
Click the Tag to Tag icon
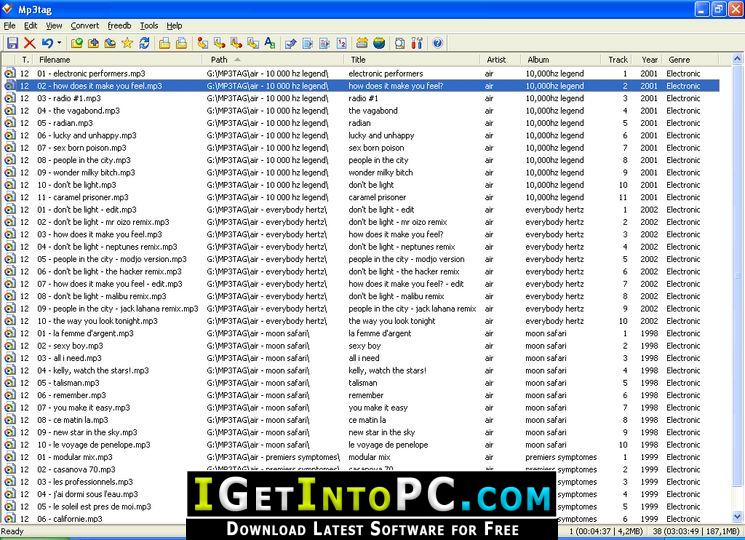[x=253, y=43]
